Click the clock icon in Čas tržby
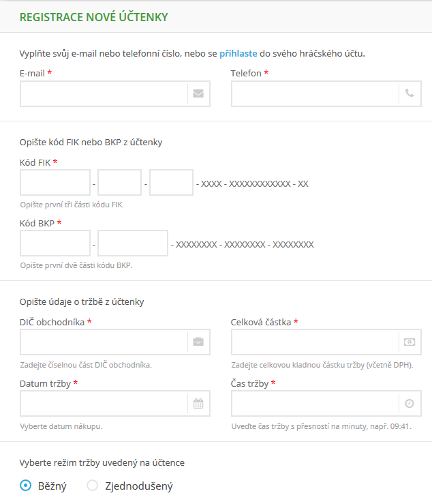 (410, 403)
